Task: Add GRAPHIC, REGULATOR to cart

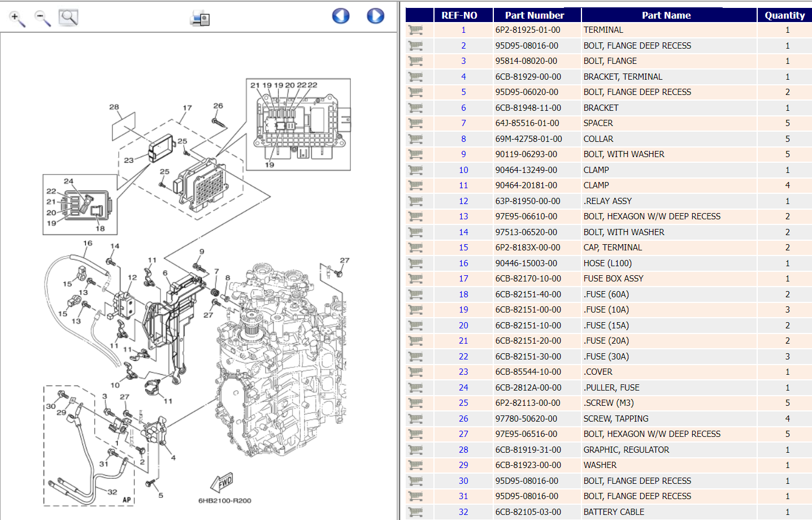Action: pos(417,449)
